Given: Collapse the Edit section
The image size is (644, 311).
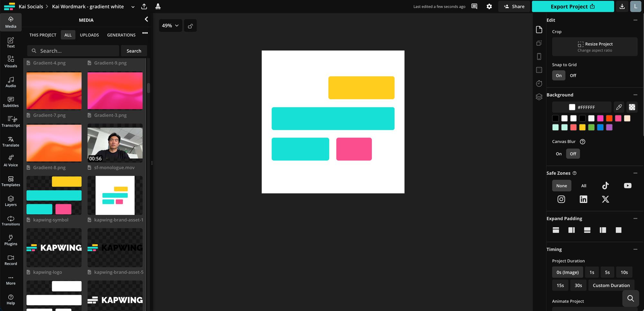Looking at the screenshot, I should point(635,20).
